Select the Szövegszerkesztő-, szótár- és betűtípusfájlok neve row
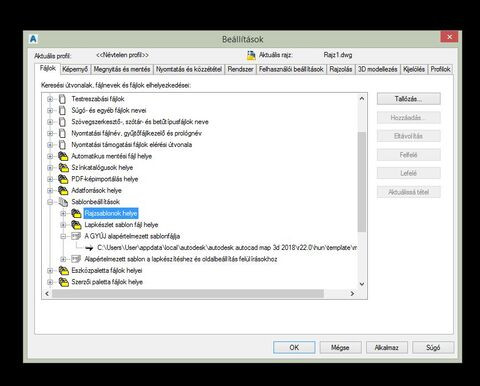 pyautogui.click(x=140, y=122)
